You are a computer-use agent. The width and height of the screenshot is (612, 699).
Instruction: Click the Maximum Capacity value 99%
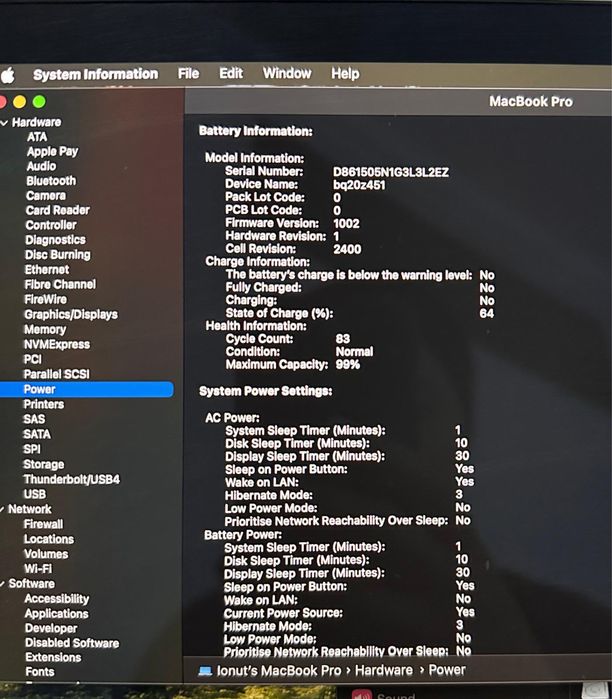tap(348, 365)
